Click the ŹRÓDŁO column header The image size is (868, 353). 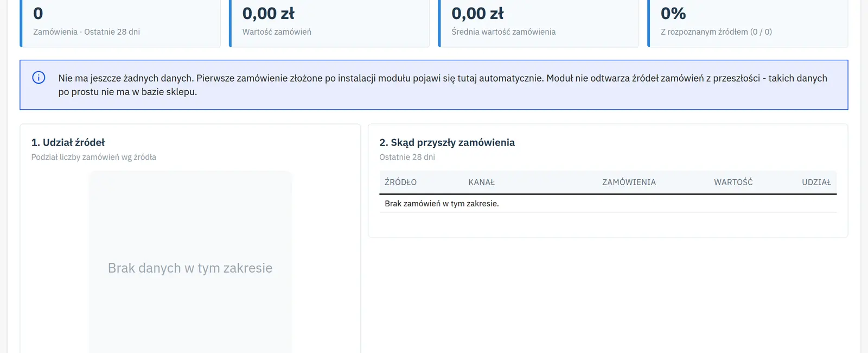point(400,182)
